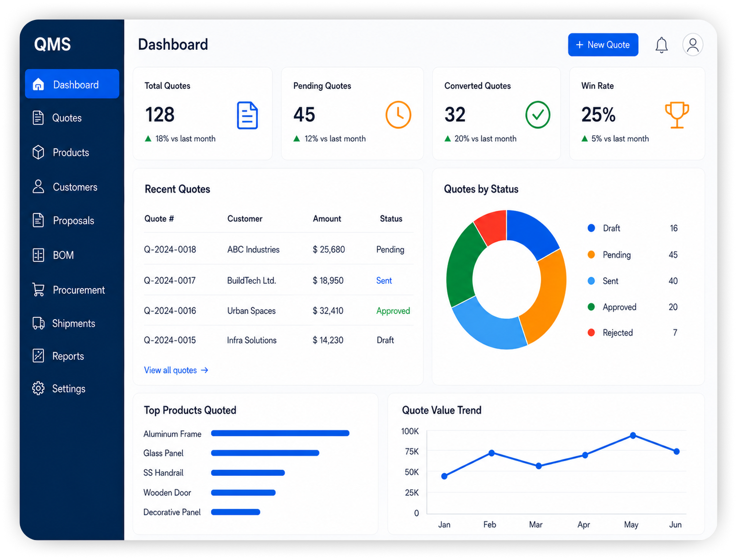This screenshot has width=737, height=560.
Task: Click the Products box icon
Action: click(x=39, y=152)
